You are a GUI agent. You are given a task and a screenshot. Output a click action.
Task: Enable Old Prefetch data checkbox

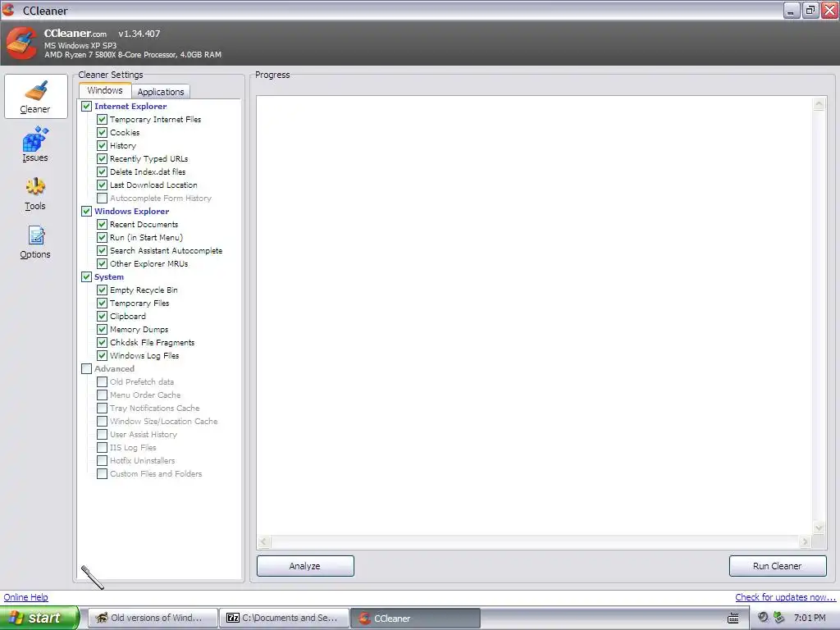(x=102, y=381)
